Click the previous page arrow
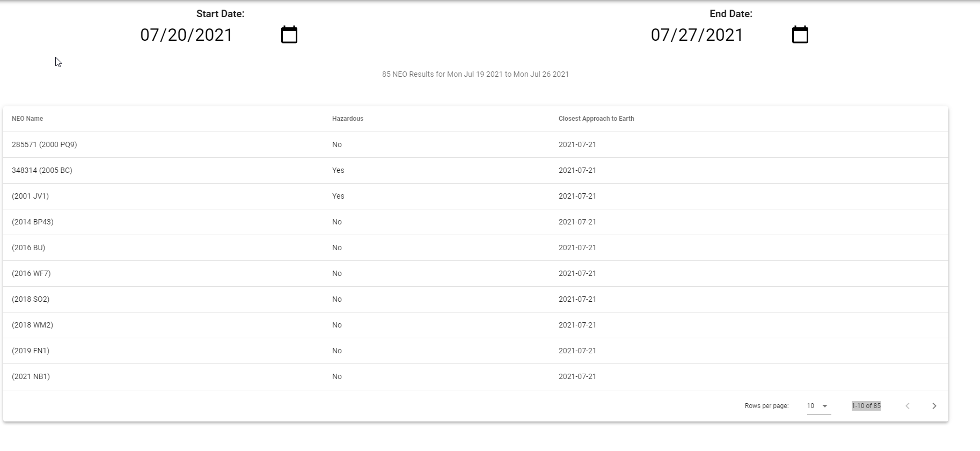This screenshot has width=980, height=451. [x=907, y=406]
